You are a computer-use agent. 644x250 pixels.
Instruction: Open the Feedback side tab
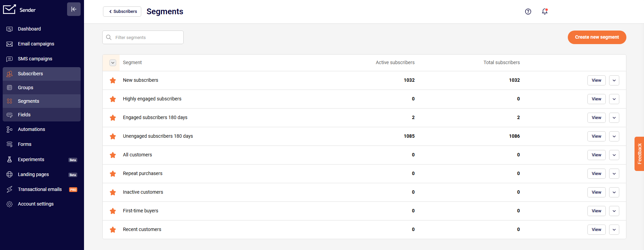coord(639,154)
